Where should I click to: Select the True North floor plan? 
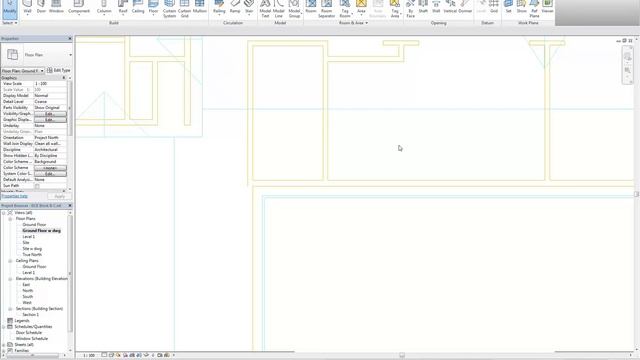coord(32,255)
